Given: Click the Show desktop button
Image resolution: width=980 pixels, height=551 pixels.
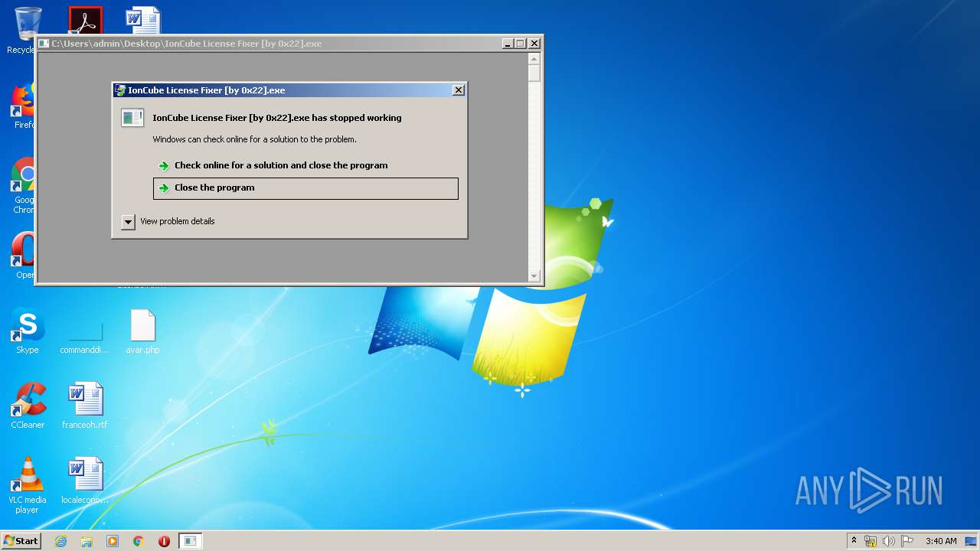Looking at the screenshot, I should pos(972,541).
